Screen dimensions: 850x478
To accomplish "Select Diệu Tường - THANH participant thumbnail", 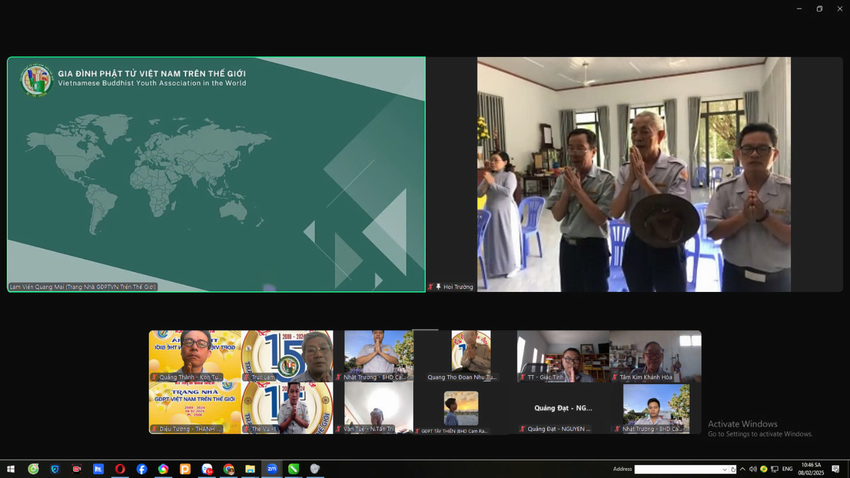I will (195, 408).
